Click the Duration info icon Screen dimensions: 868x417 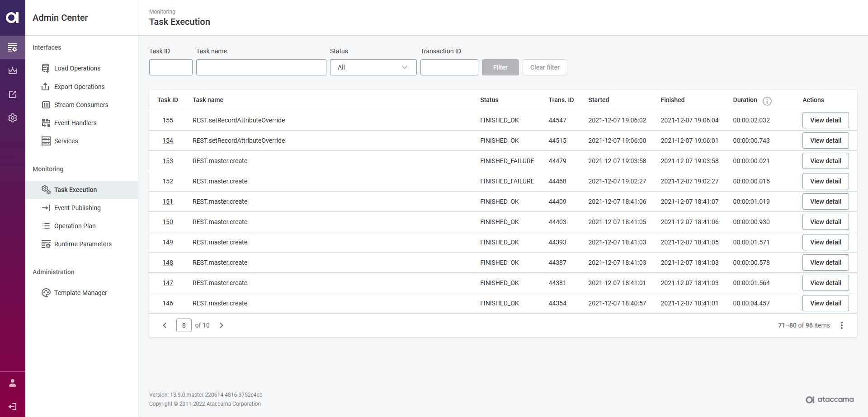click(x=767, y=101)
